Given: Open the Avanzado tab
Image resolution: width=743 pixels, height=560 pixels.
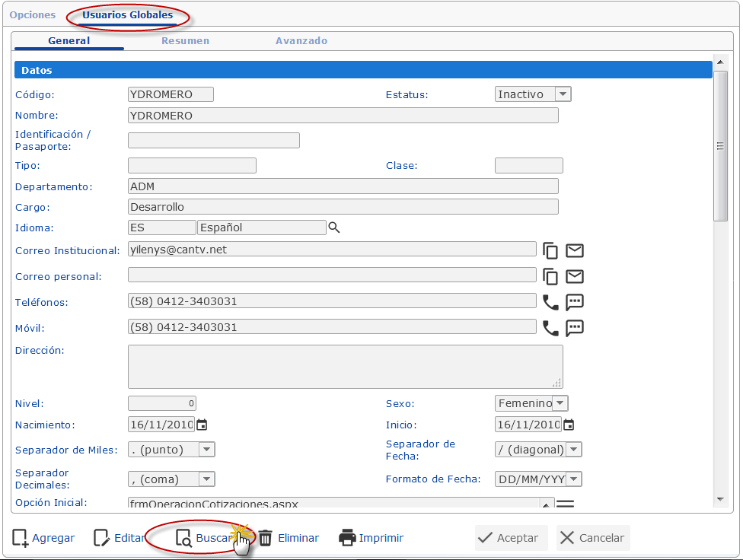Looking at the screenshot, I should 301,41.
